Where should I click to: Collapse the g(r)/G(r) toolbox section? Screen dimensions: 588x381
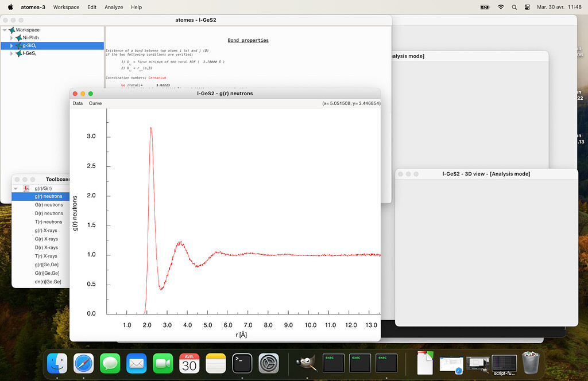tap(16, 188)
